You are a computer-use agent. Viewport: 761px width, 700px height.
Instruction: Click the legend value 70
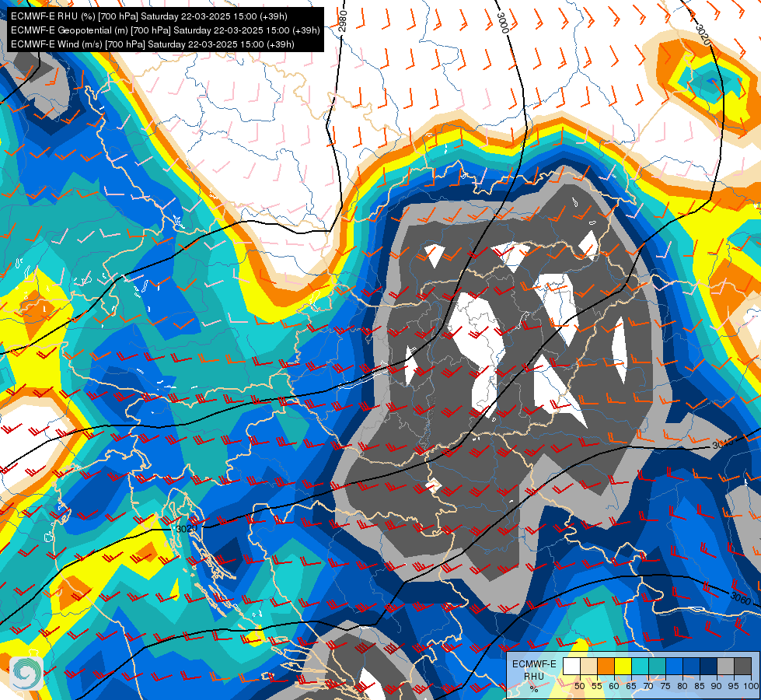click(648, 687)
